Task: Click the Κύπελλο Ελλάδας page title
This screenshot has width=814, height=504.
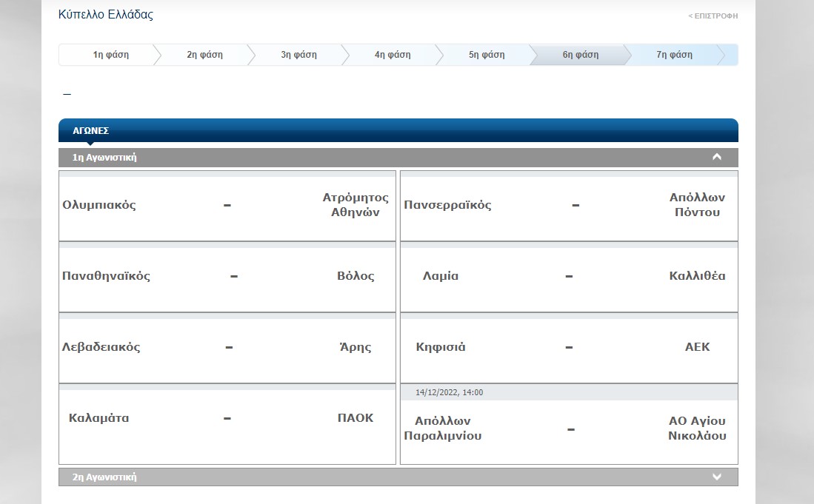Action: click(x=106, y=15)
